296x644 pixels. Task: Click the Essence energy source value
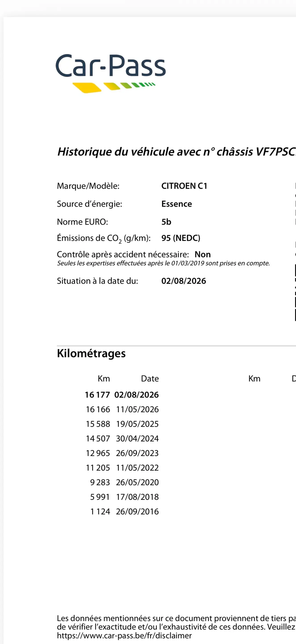[177, 204]
